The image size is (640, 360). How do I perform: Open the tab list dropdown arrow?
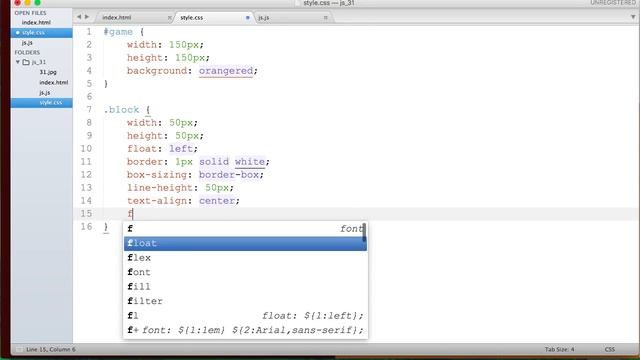(633, 17)
